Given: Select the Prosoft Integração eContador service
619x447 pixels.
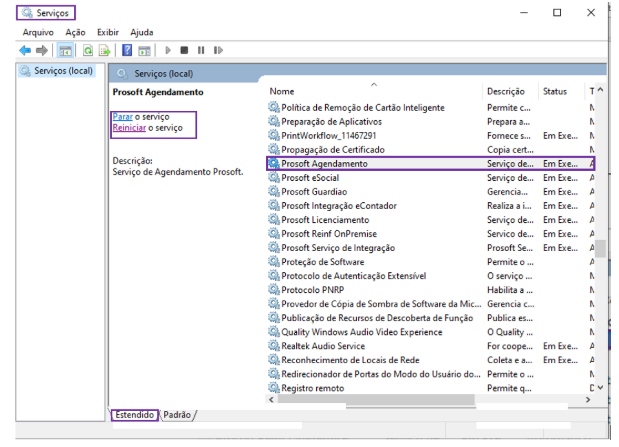Looking at the screenshot, I should pos(430,205).
